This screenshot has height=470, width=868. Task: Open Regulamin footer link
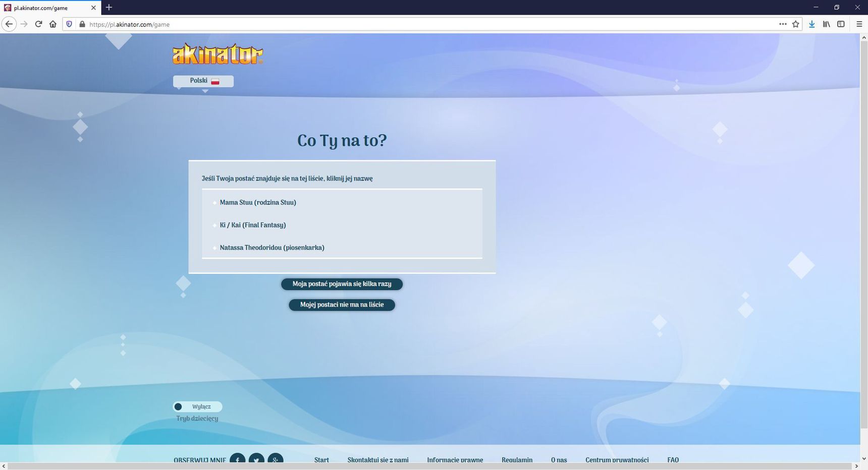[517, 460]
